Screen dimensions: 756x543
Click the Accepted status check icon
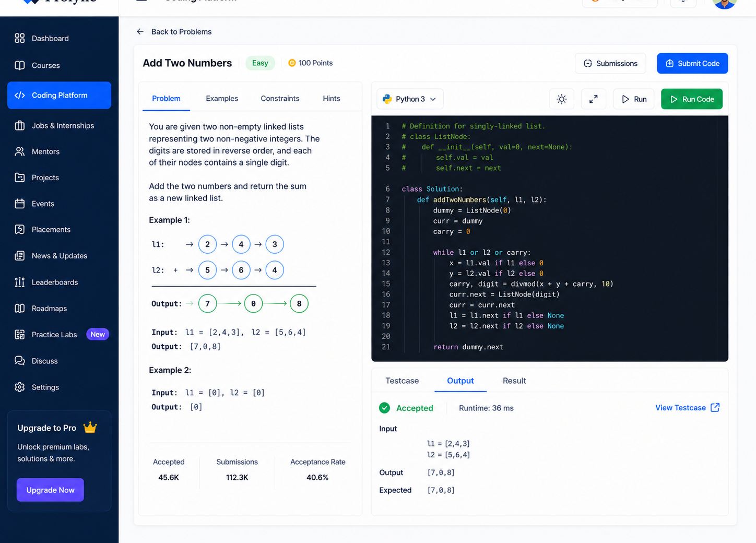pyautogui.click(x=385, y=408)
